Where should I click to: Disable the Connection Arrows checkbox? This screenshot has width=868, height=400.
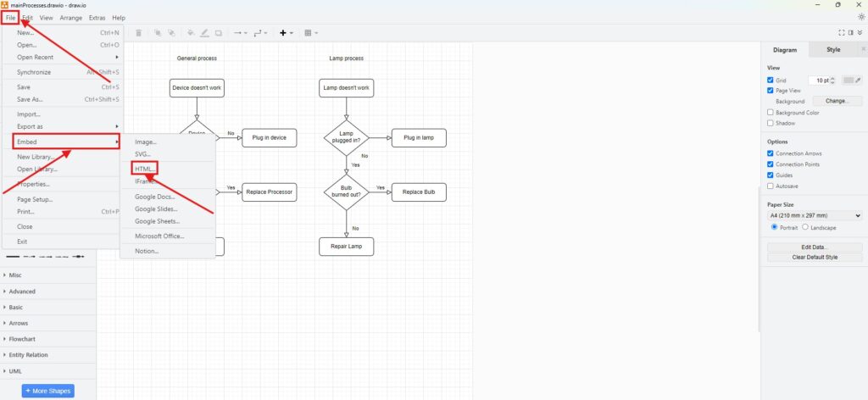click(770, 153)
